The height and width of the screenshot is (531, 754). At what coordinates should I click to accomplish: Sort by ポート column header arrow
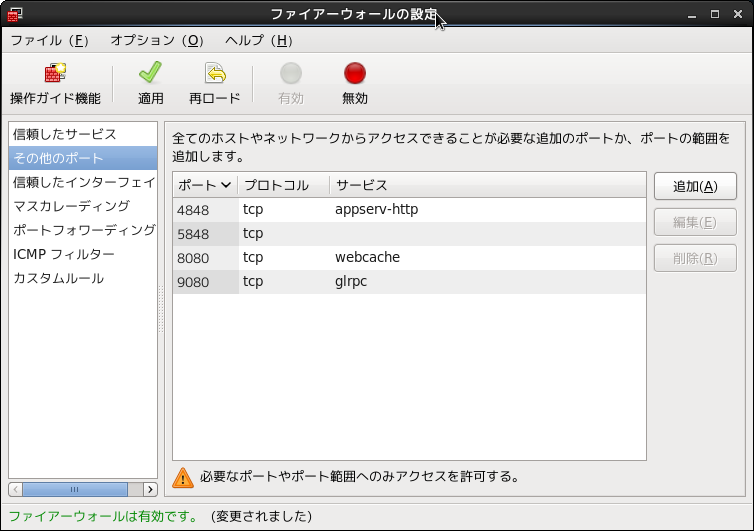click(226, 185)
